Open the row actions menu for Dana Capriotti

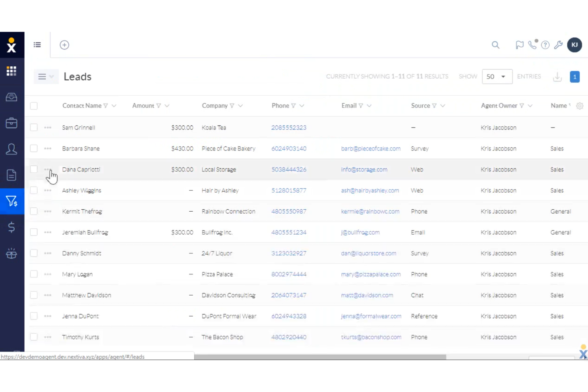(x=47, y=169)
